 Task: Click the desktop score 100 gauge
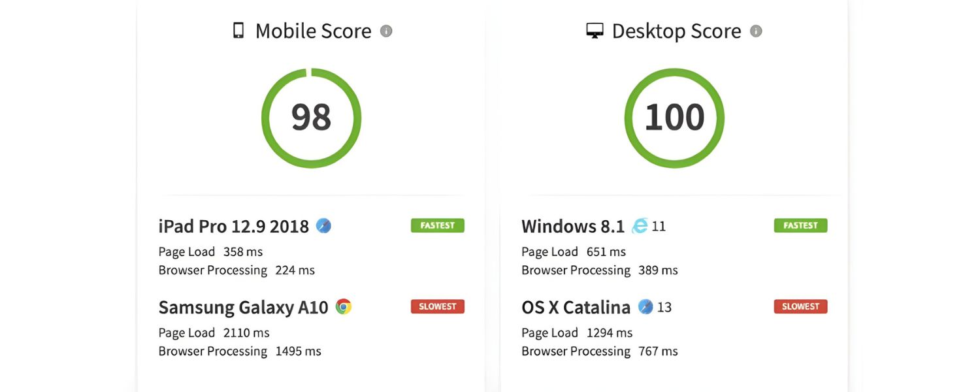674,118
